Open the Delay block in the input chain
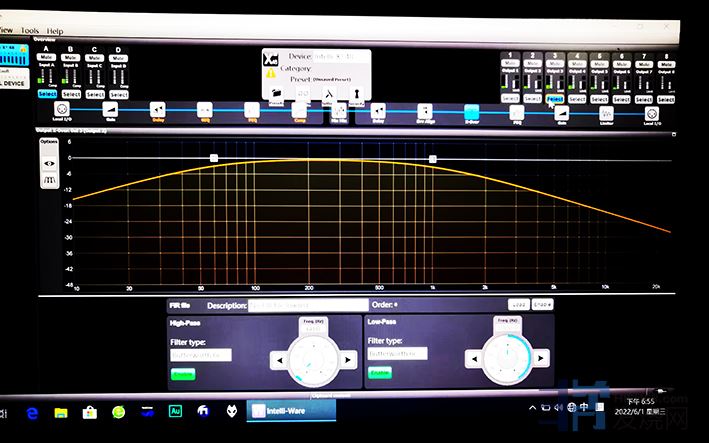This screenshot has width=709, height=443. click(x=157, y=109)
